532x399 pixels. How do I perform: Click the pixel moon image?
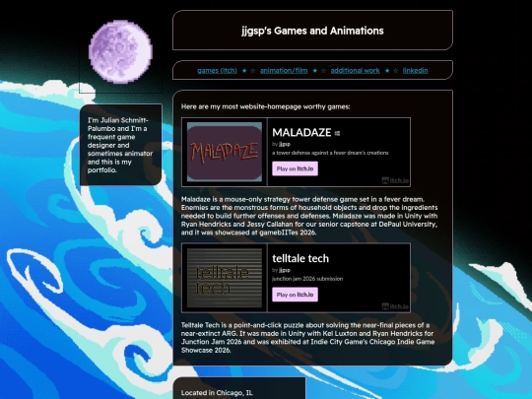tap(120, 51)
